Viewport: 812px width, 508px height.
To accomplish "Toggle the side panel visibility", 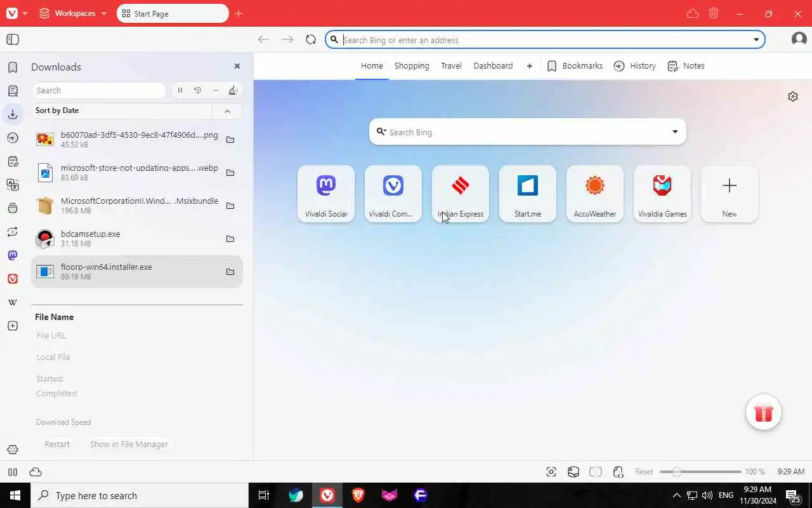I will click(x=13, y=39).
